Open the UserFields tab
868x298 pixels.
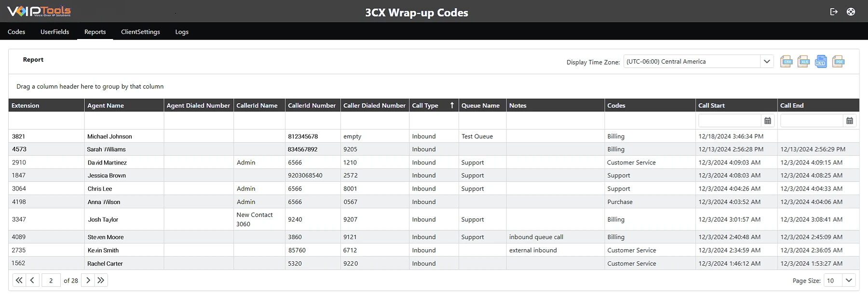[x=55, y=32]
